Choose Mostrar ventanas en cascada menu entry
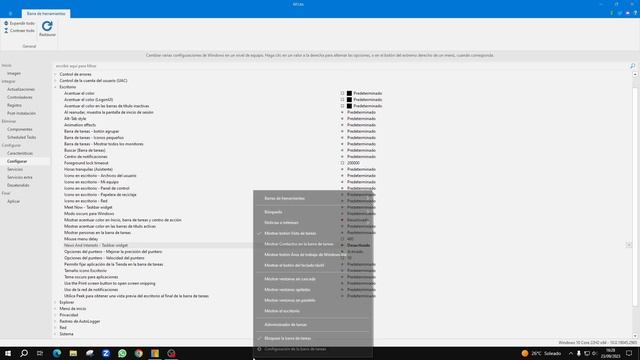 point(313,279)
